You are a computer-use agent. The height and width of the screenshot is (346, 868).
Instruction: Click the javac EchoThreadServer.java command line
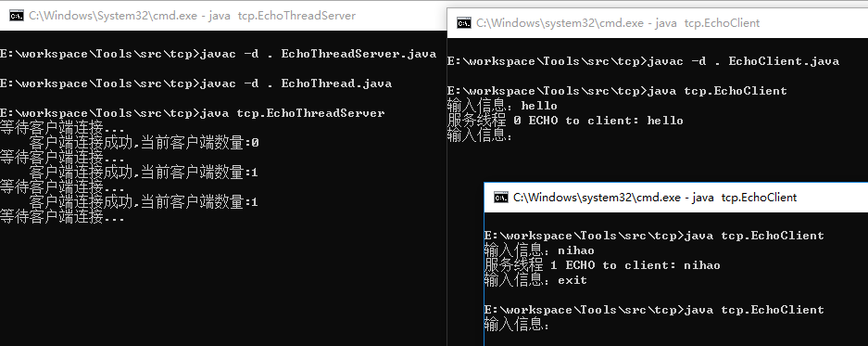(218, 54)
